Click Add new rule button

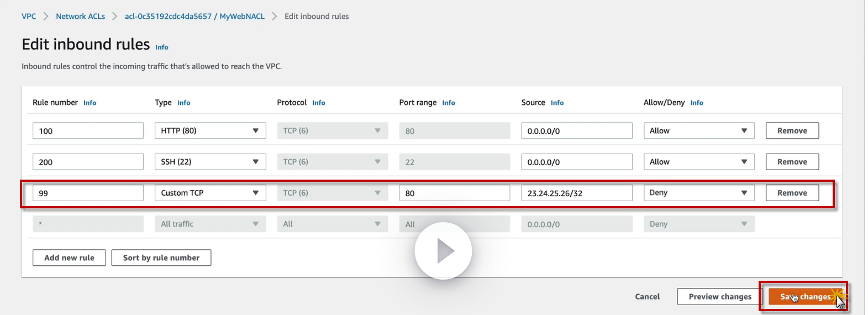69,258
